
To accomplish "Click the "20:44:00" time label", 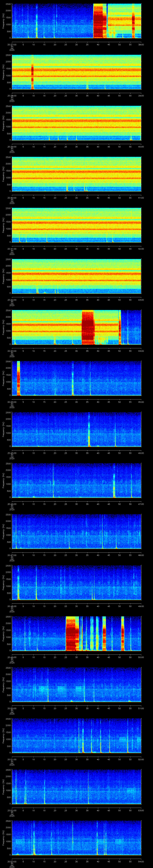I will point(12,402).
